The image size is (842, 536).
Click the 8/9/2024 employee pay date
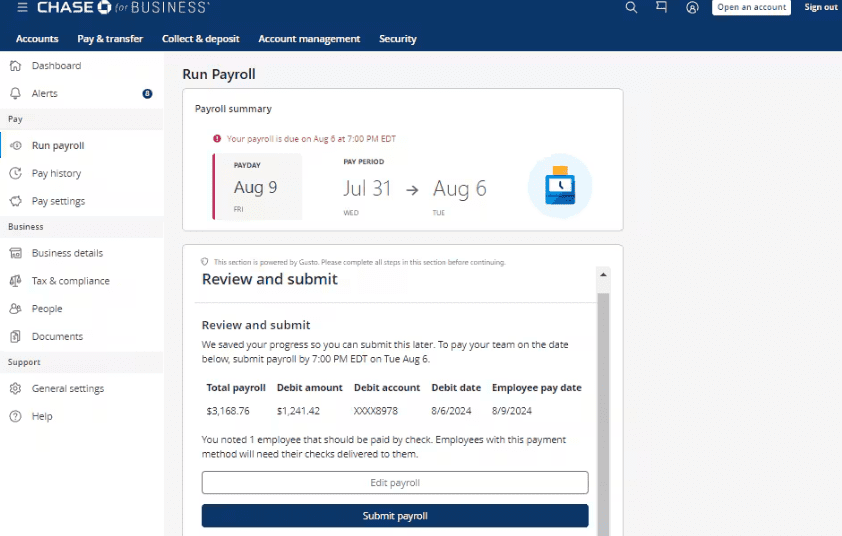click(512, 411)
